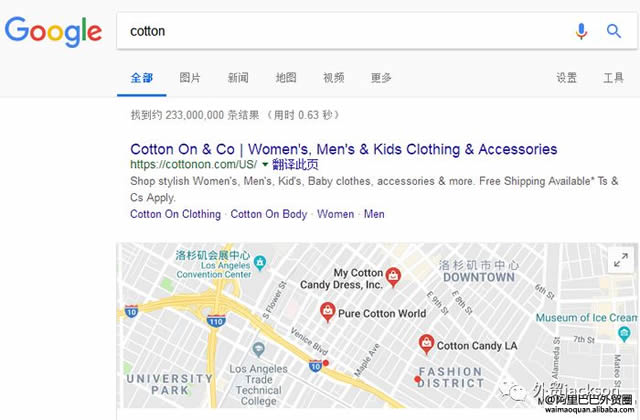The width and height of the screenshot is (640, 420).
Task: Open the 更多 more menu
Action: tap(381, 78)
